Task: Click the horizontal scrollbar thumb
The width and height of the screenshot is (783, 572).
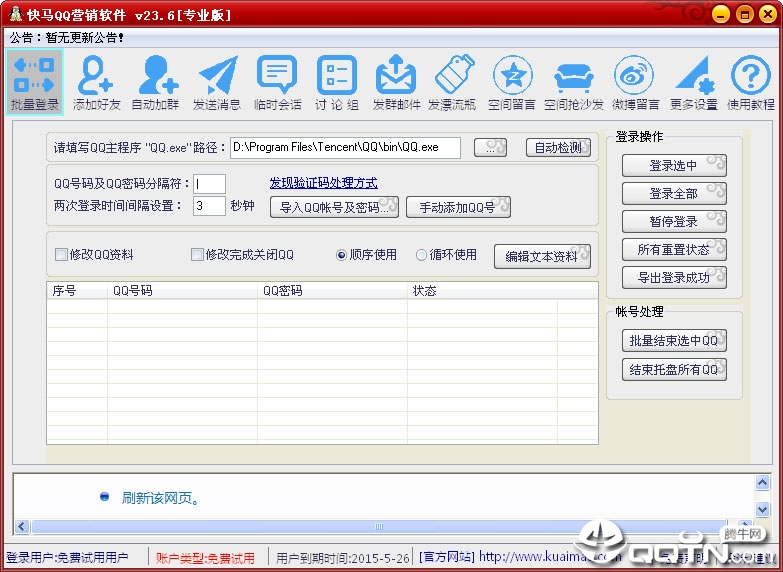Action: tap(379, 527)
